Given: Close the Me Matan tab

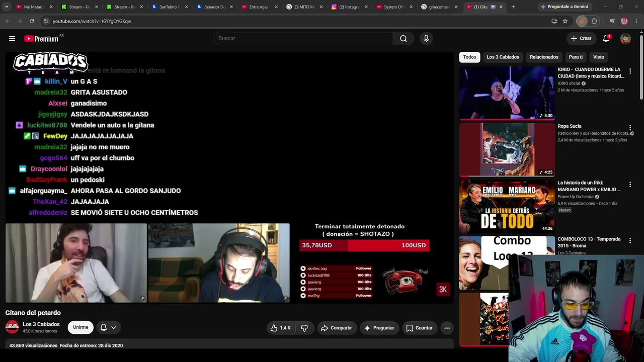Looking at the screenshot, I should tap(51, 7).
